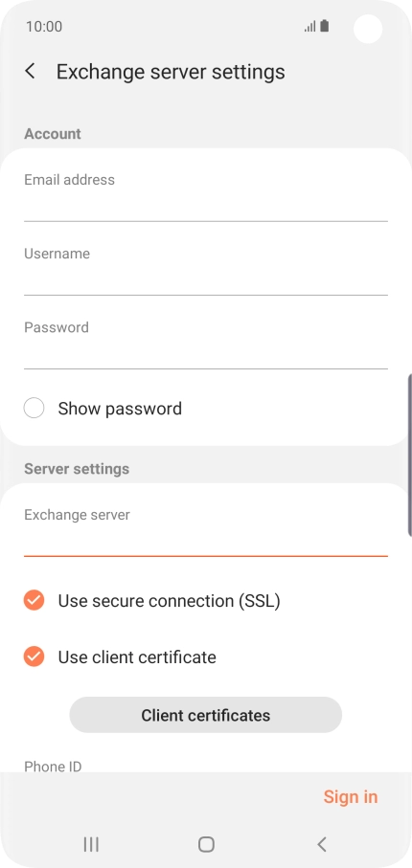Screen dimensions: 412x868
Task: Tap the back arrow beside Exchange server settings
Action: [x=30, y=72]
